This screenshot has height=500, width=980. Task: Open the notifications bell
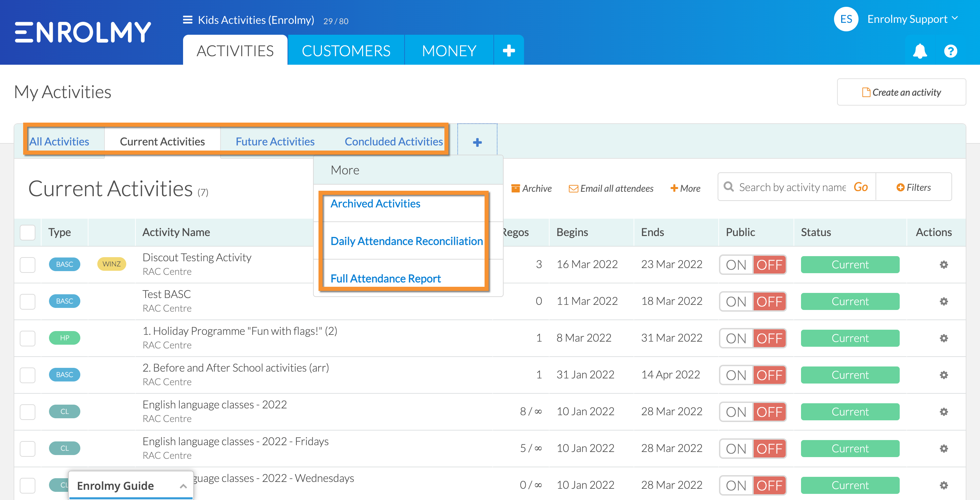click(x=919, y=51)
